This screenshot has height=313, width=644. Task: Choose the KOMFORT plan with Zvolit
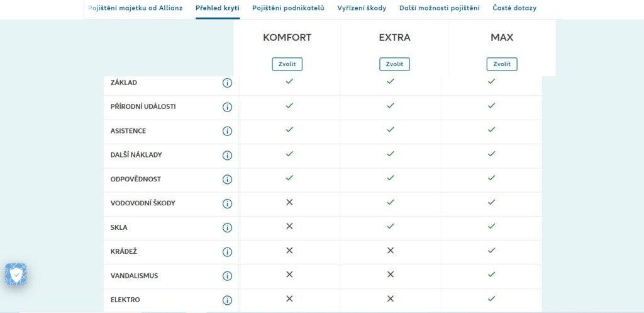(x=287, y=64)
